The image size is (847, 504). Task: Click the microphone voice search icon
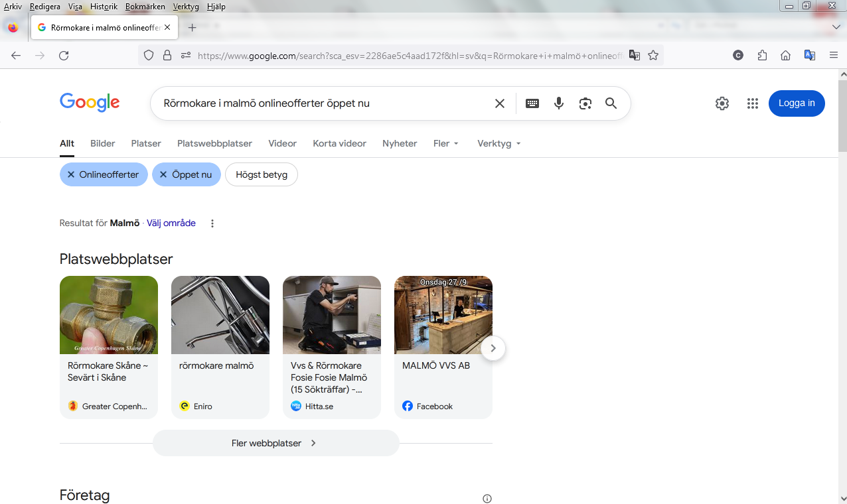[x=559, y=103]
